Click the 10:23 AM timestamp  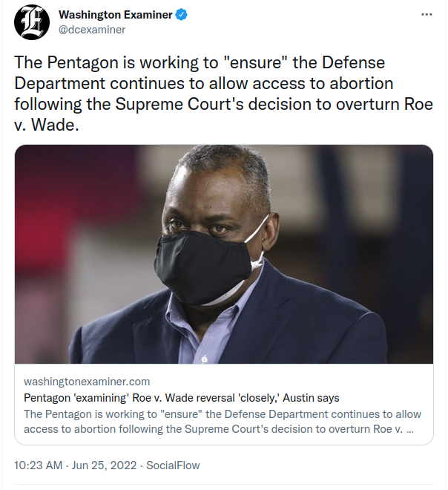point(38,465)
